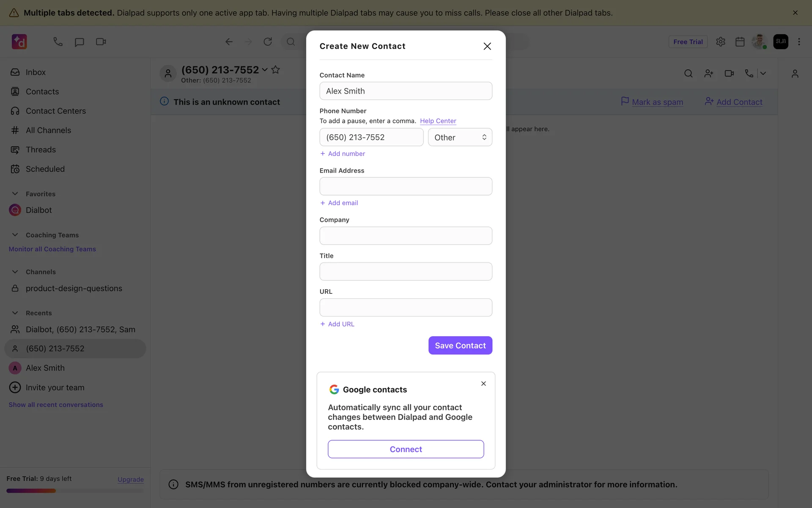The width and height of the screenshot is (812, 508).
Task: Dismiss the Google contacts card
Action: coord(483,384)
